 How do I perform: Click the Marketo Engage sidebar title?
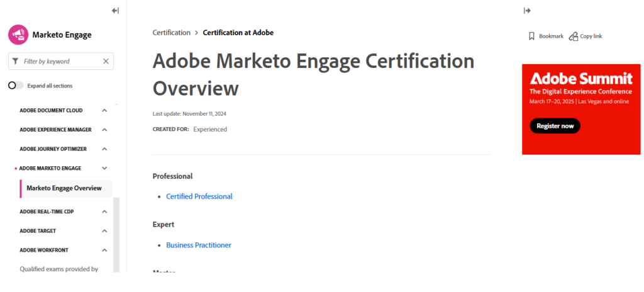click(x=62, y=35)
